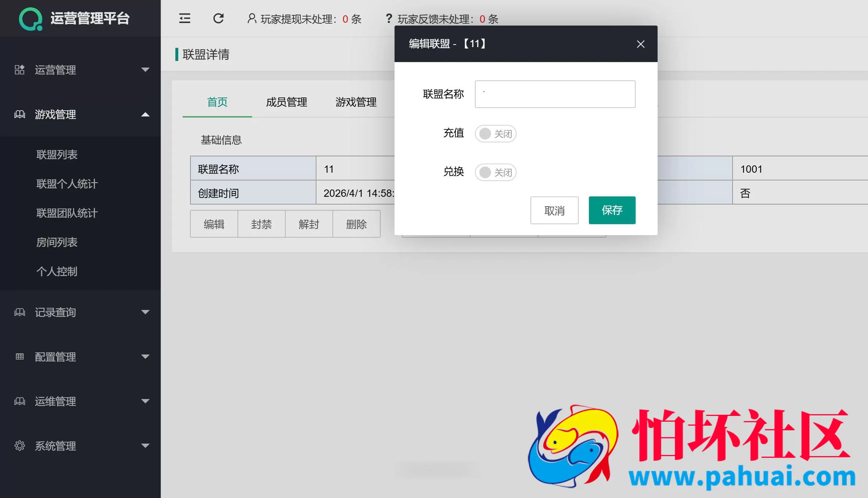The height and width of the screenshot is (498, 868).
Task: Switch to the 首页 tab
Action: tap(217, 102)
